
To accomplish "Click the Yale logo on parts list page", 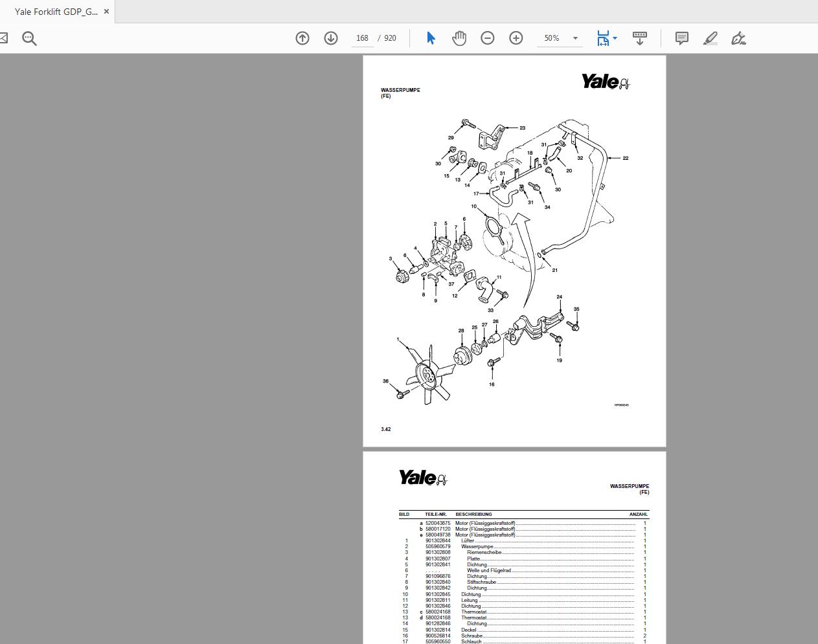I will tap(423, 478).
